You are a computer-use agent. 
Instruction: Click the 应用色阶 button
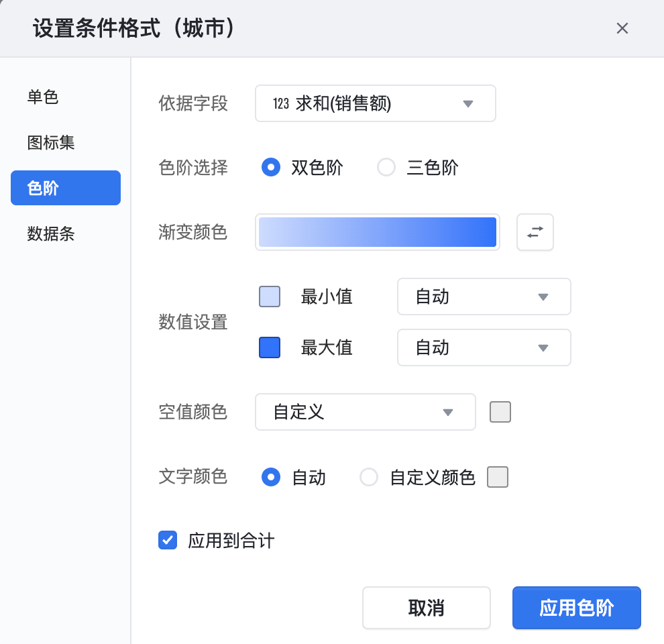tap(576, 608)
